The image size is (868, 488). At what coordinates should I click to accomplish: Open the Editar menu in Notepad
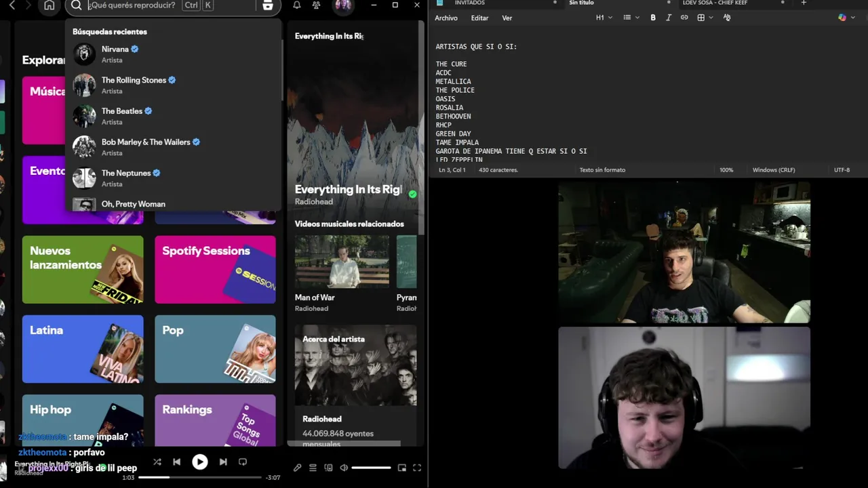(479, 18)
